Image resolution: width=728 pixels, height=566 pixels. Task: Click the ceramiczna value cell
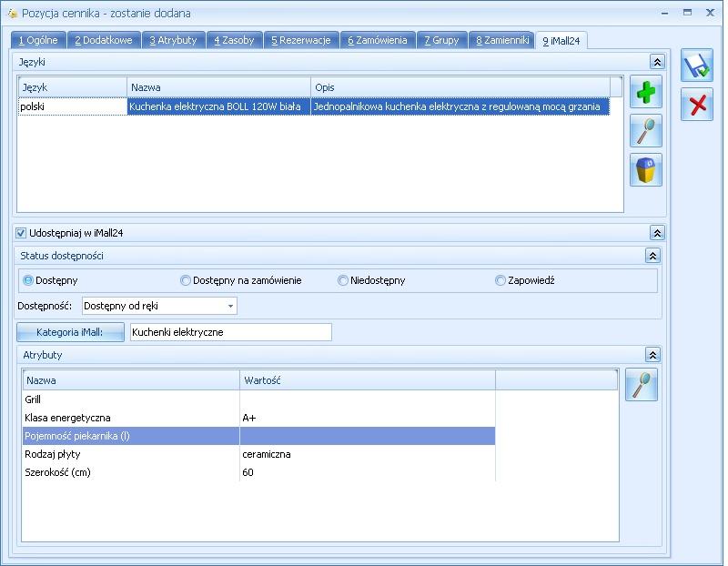[x=368, y=454]
